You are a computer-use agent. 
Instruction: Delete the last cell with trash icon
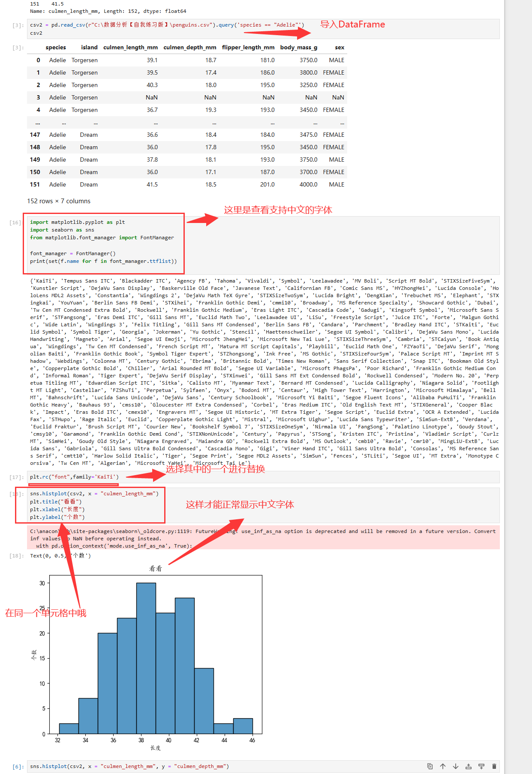494,766
